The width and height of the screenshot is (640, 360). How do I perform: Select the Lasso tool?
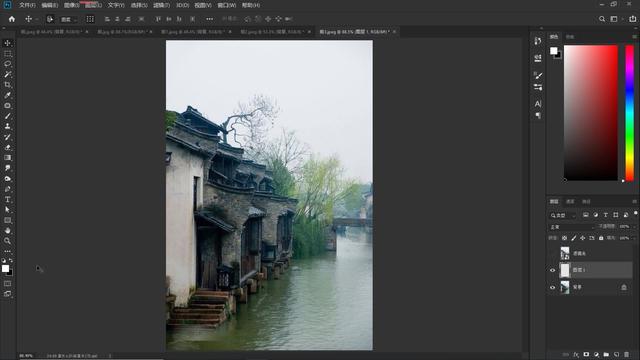[7, 64]
